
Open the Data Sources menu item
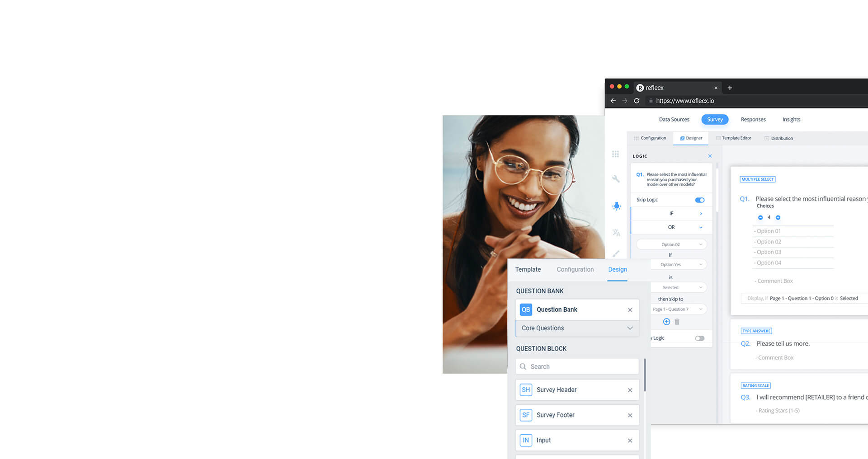(674, 119)
